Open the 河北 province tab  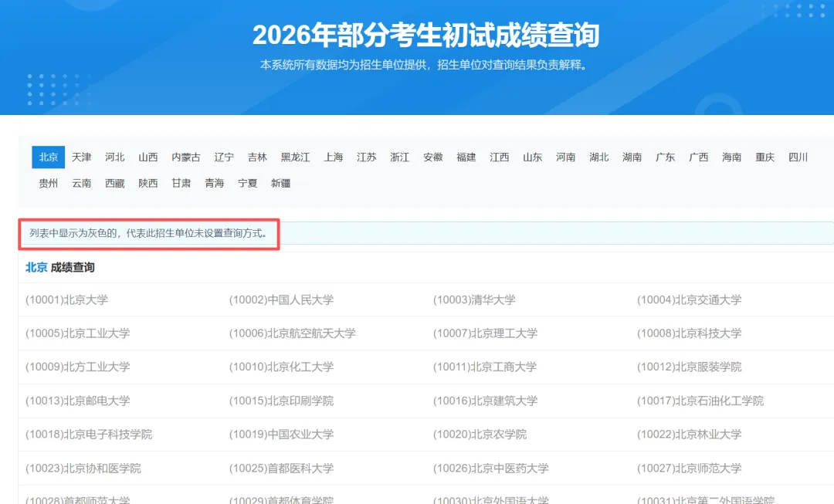point(115,157)
